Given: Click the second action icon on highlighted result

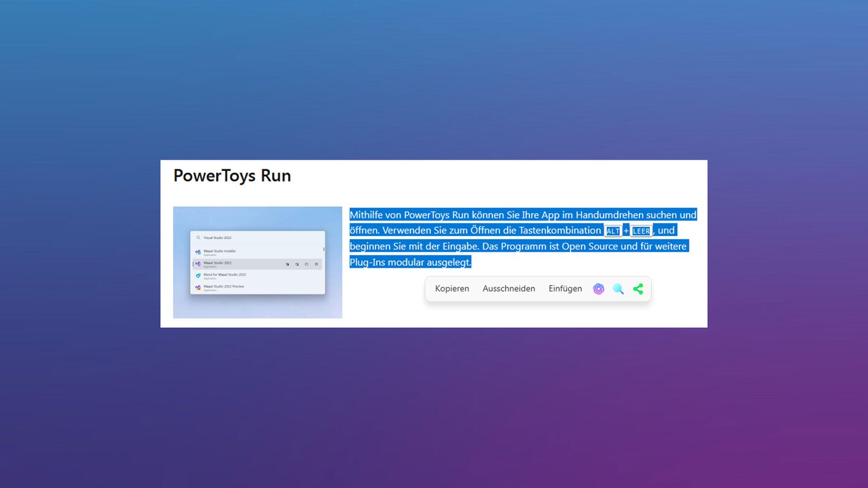Looking at the screenshot, I should pyautogui.click(x=297, y=264).
